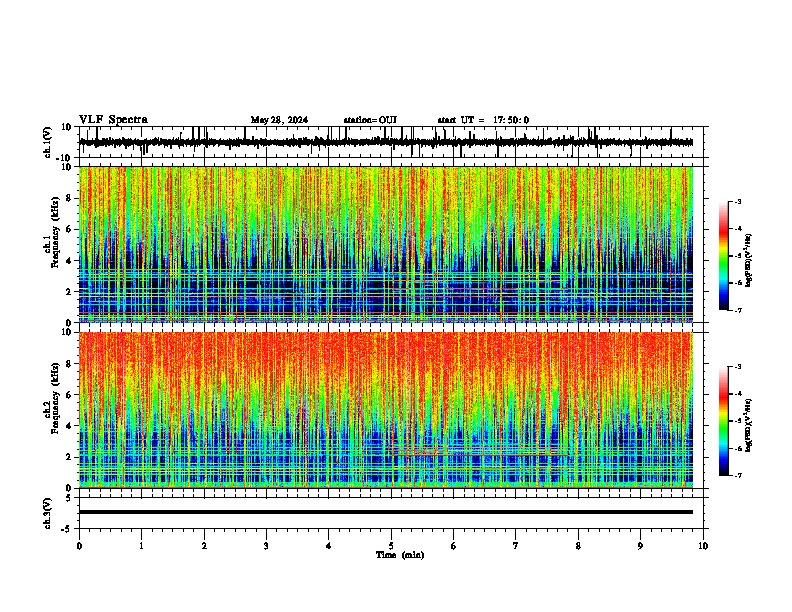
Task: Click time axis tick label '8'
Action: point(578,546)
